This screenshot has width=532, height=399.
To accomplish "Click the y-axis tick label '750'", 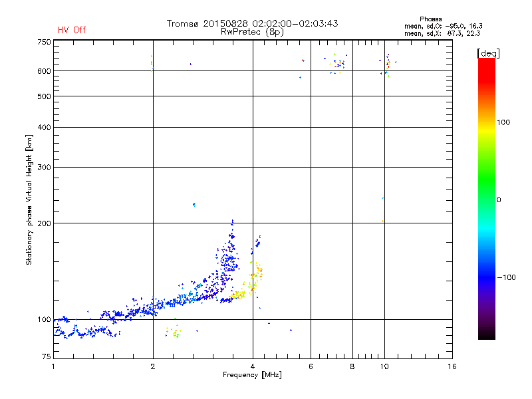I will tap(44, 42).
